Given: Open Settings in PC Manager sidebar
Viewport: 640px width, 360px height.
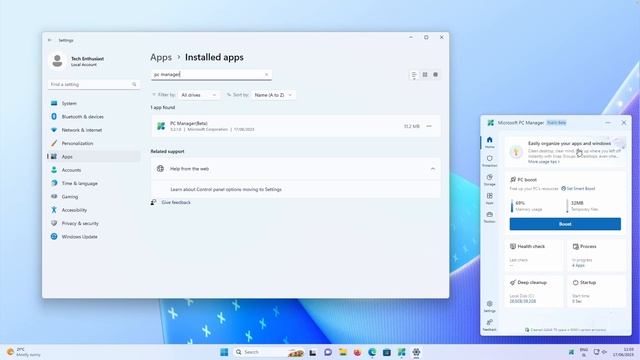Looking at the screenshot, I should click(x=489, y=306).
